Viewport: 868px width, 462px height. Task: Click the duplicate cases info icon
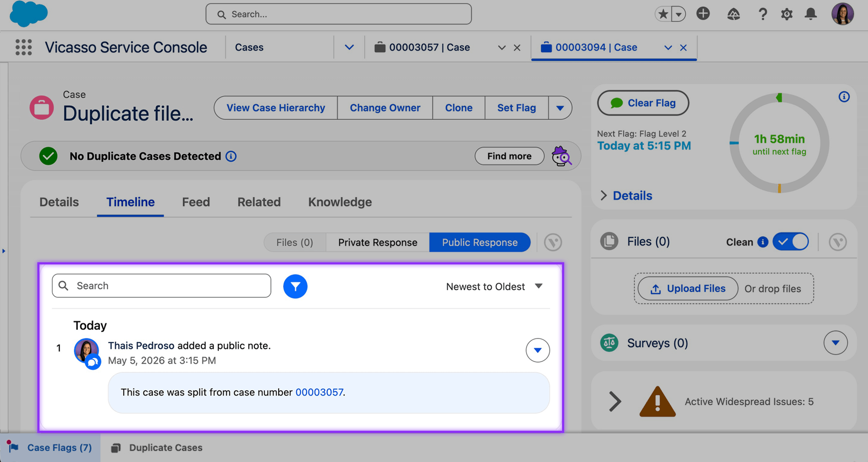(x=231, y=156)
